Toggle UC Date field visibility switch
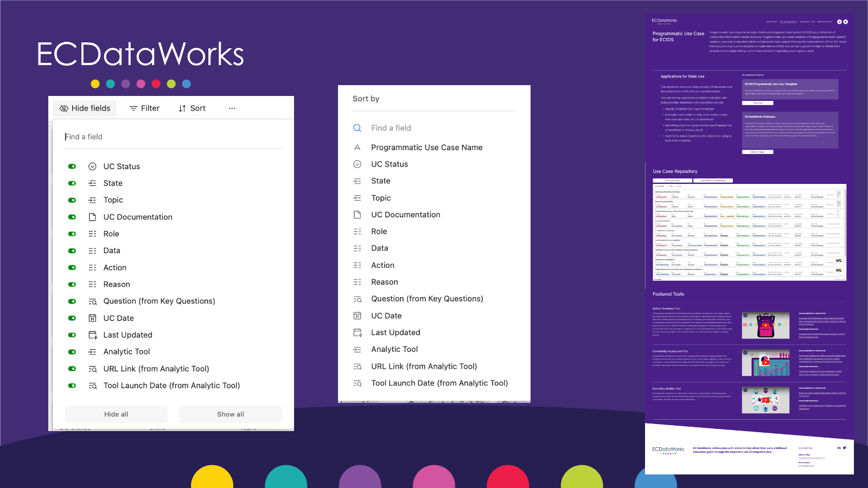 (72, 318)
